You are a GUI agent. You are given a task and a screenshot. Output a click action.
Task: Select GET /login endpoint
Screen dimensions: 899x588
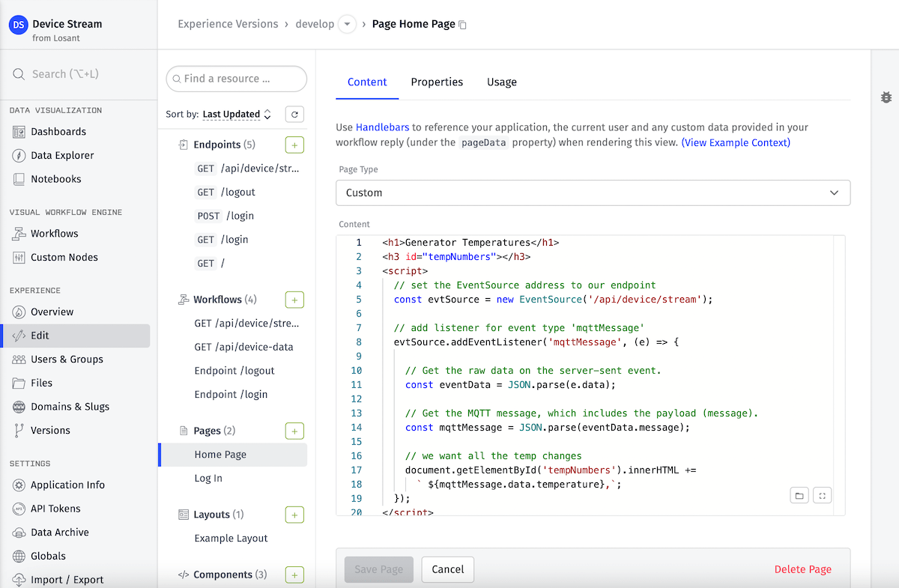222,240
